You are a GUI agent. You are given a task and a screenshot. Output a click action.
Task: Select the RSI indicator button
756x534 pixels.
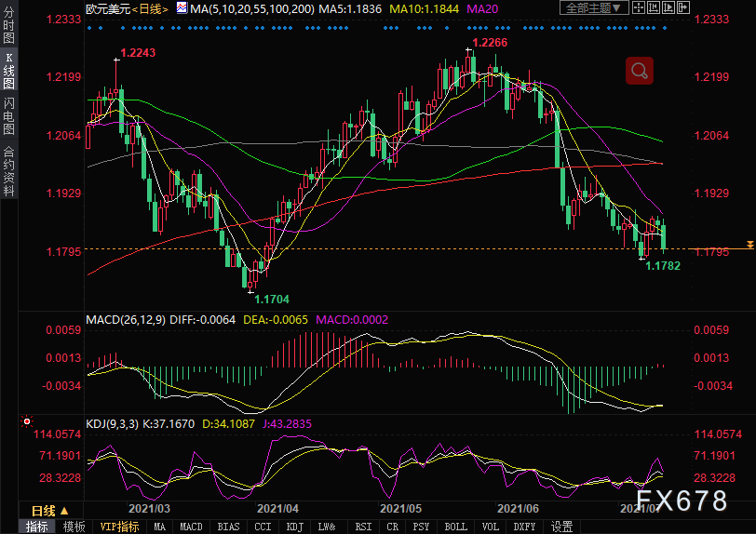pyautogui.click(x=363, y=527)
